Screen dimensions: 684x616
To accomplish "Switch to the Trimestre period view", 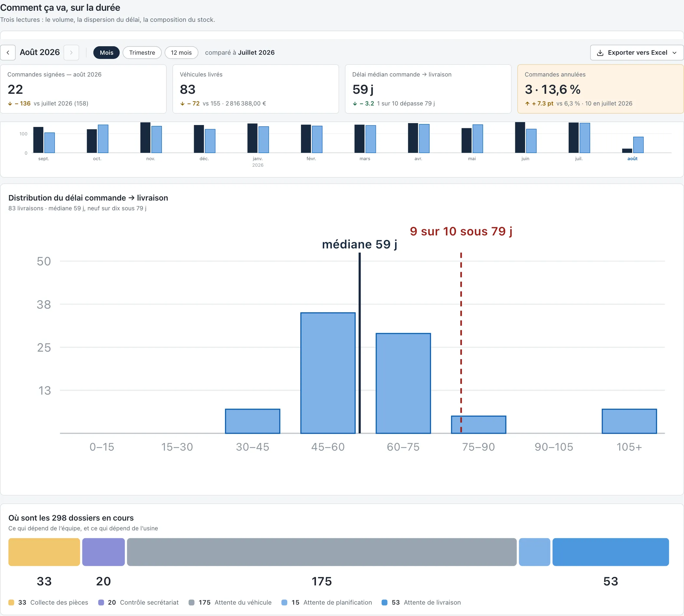I will coord(142,52).
